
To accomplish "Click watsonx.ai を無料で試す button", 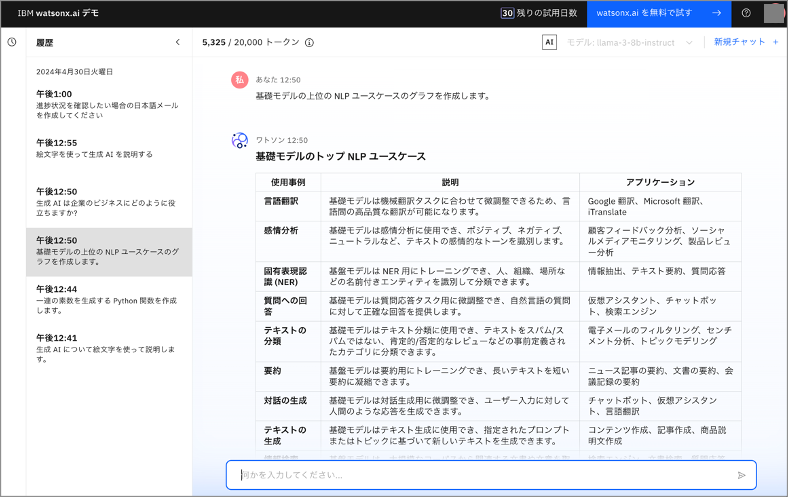I will coord(659,13).
